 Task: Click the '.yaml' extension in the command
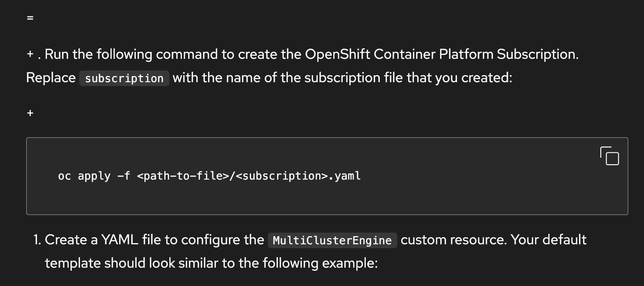(345, 176)
